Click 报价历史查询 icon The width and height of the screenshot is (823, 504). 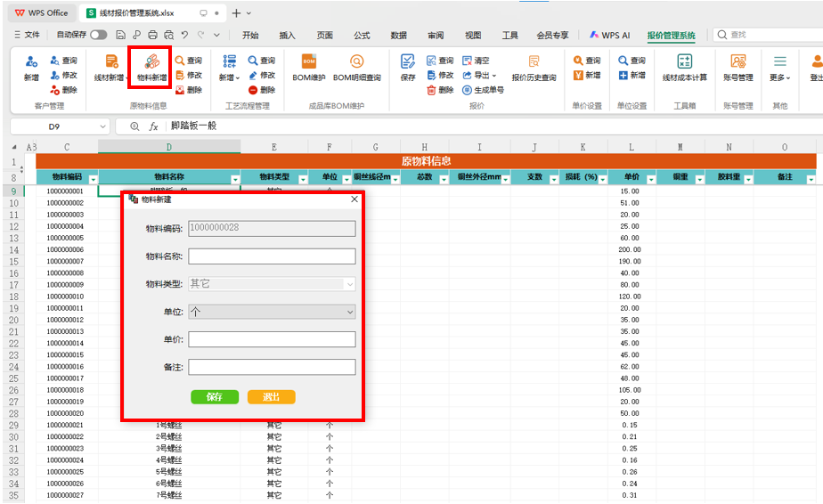pos(534,68)
